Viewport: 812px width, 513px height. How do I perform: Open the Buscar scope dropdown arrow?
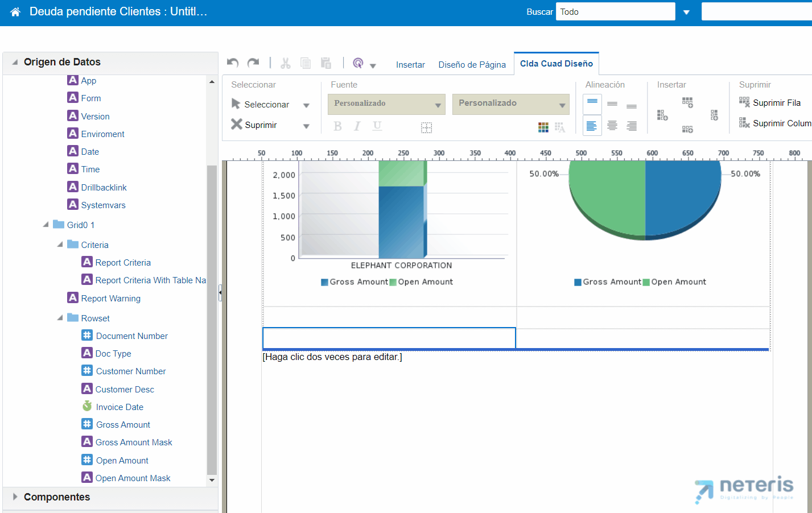[686, 13]
